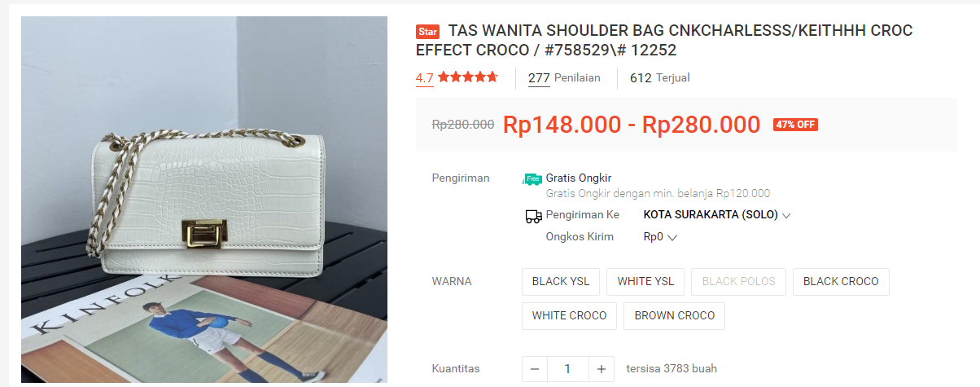This screenshot has height=387, width=980.
Task: Select the BLACK YSL color option
Action: click(x=561, y=281)
